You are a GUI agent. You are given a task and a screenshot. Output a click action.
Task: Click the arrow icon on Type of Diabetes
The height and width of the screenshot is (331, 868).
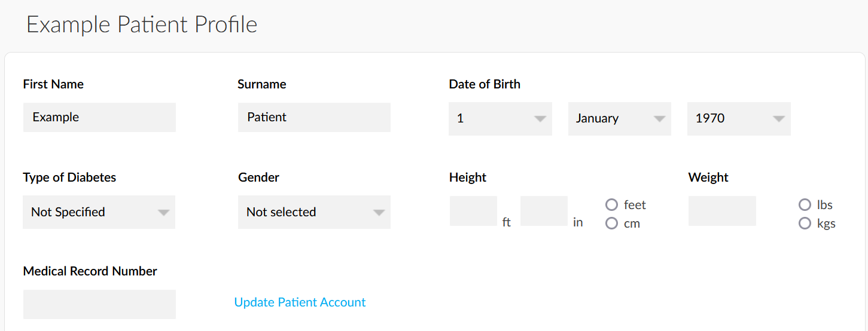point(164,213)
